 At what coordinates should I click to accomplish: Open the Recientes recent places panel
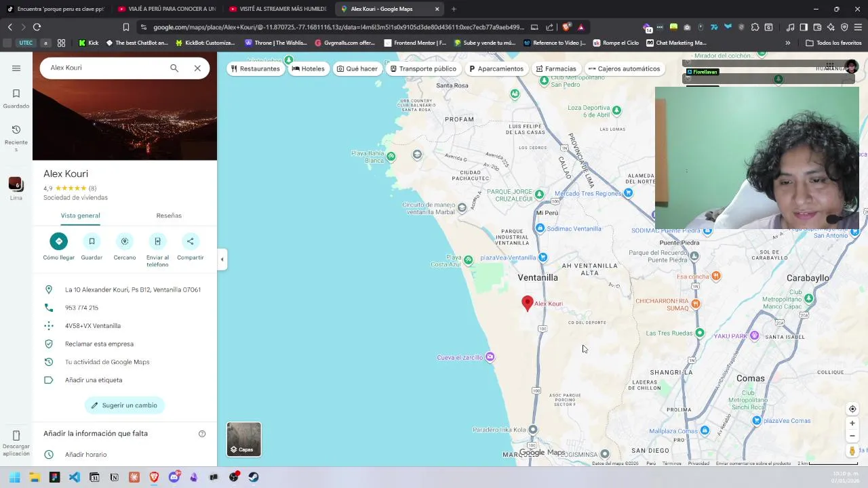[x=16, y=138]
